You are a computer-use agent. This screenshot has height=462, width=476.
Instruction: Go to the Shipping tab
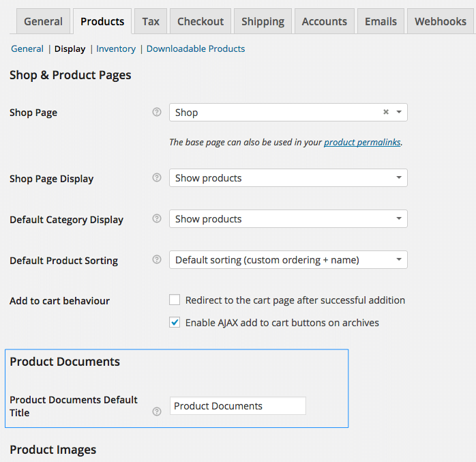tap(263, 22)
